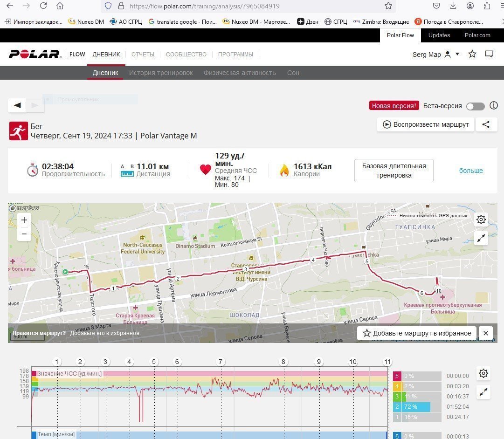Click the green route start marker on the map
This screenshot has height=439, width=504.
tap(65, 272)
